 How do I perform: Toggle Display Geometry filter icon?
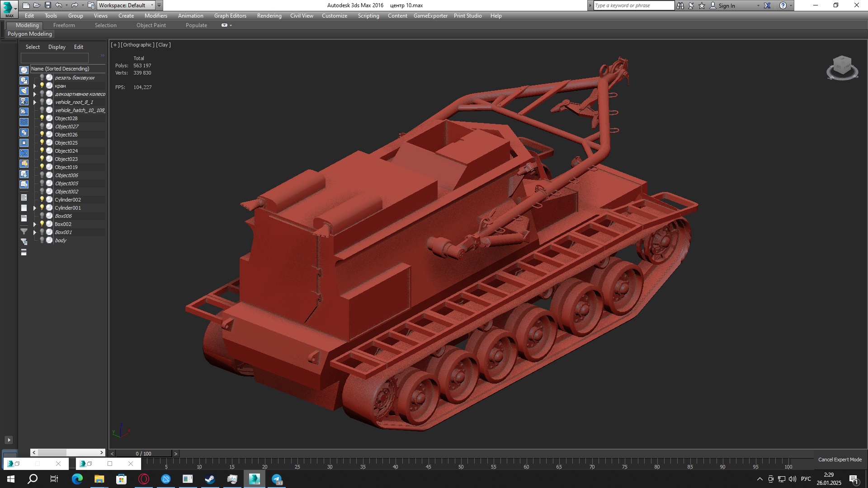point(24,70)
